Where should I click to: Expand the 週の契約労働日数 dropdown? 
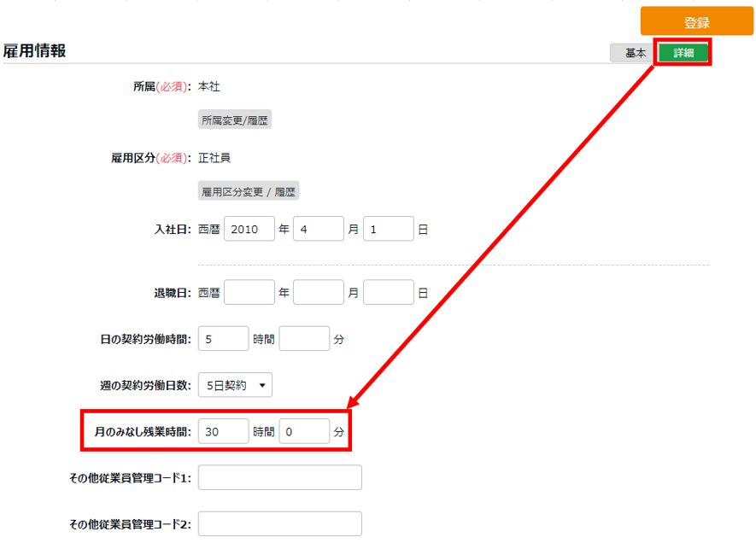pos(235,386)
